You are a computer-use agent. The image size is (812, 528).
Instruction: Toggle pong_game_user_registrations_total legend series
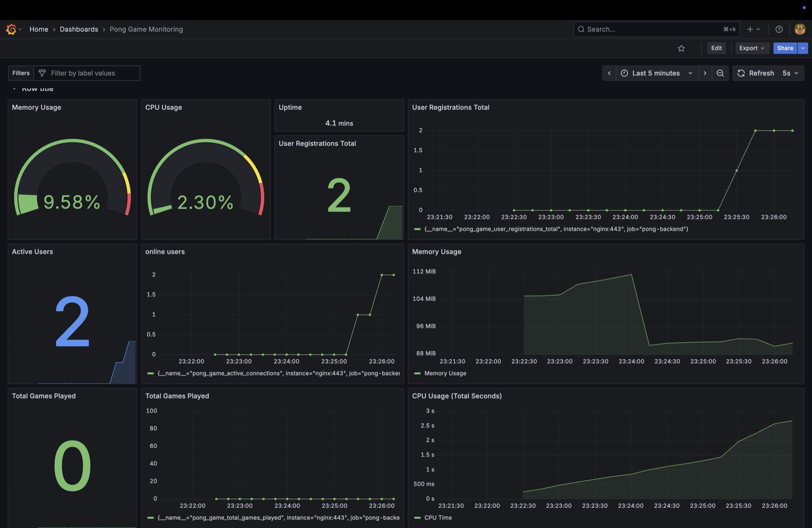pyautogui.click(x=556, y=229)
